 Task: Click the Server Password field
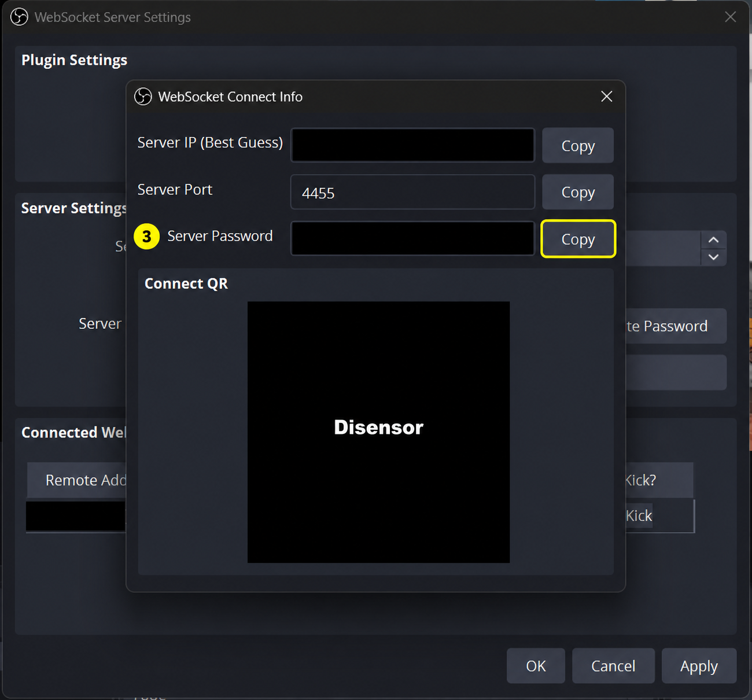412,238
